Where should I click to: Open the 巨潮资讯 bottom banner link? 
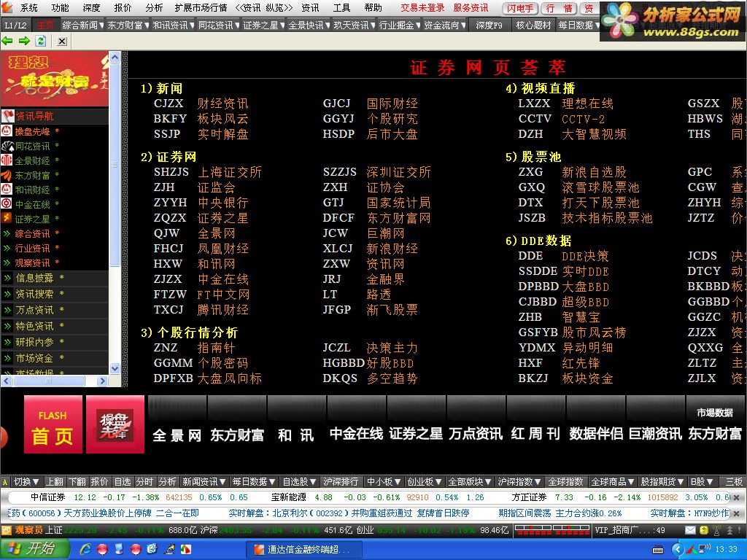tap(655, 433)
